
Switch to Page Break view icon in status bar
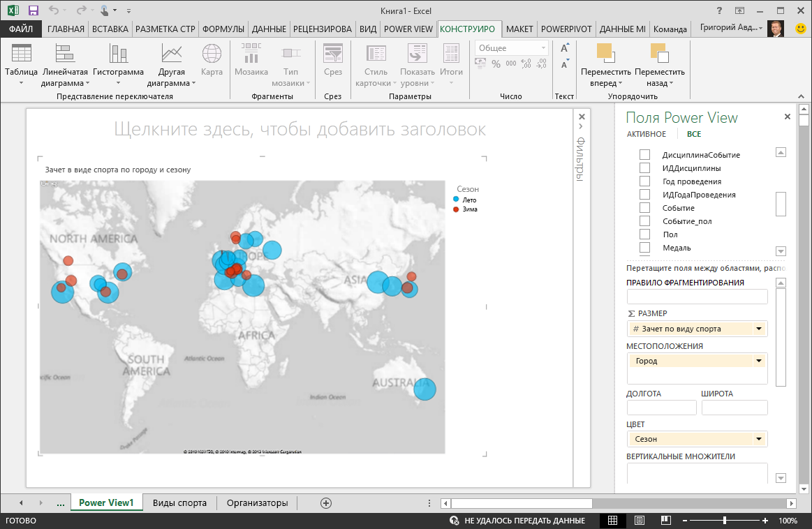pyautogui.click(x=666, y=520)
